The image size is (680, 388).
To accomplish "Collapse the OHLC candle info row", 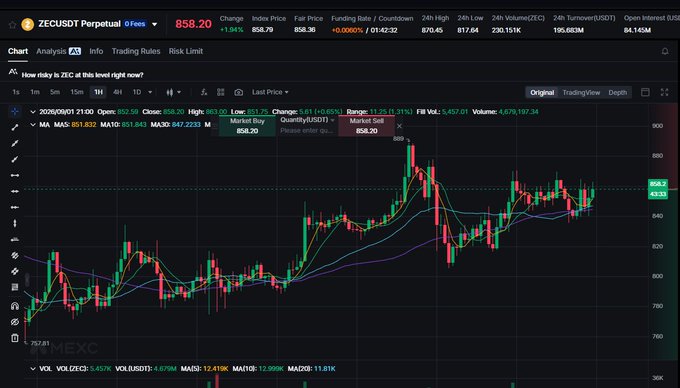I will coord(33,112).
